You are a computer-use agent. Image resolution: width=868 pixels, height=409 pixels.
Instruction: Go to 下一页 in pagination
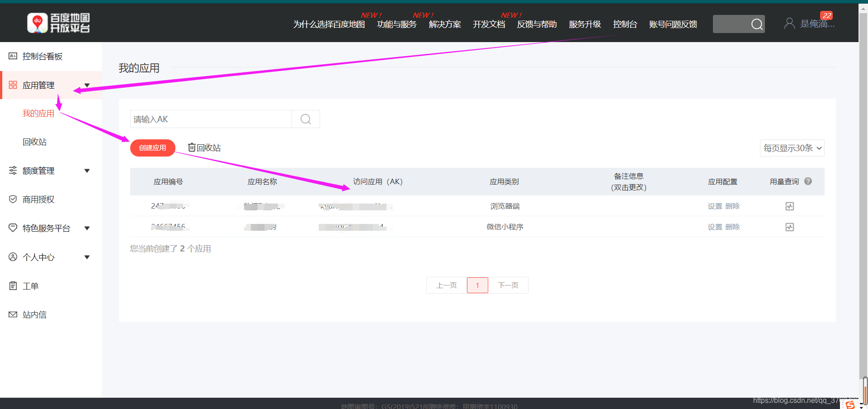(x=508, y=285)
